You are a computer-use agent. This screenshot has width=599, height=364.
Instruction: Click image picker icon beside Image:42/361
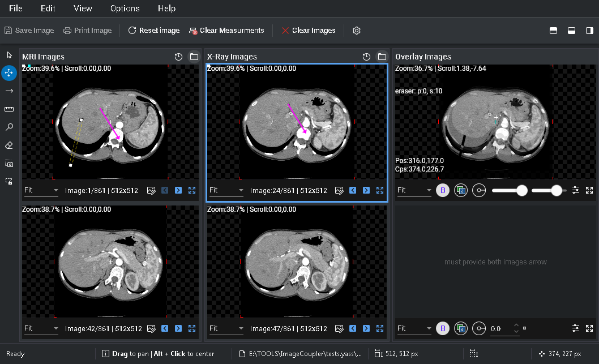[x=151, y=329]
